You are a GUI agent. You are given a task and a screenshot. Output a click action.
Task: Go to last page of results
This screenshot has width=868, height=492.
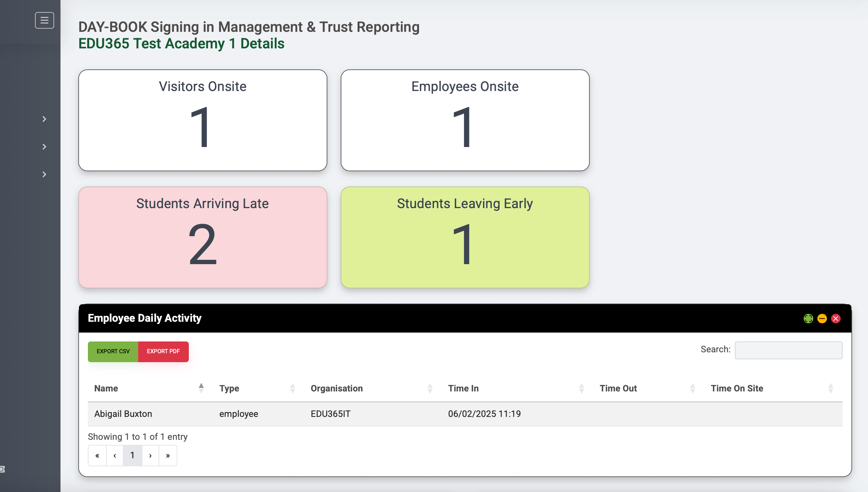coord(168,455)
